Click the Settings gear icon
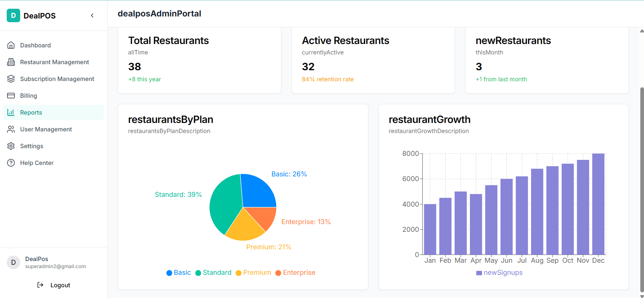Screen dimensions: 644x298 (11, 146)
